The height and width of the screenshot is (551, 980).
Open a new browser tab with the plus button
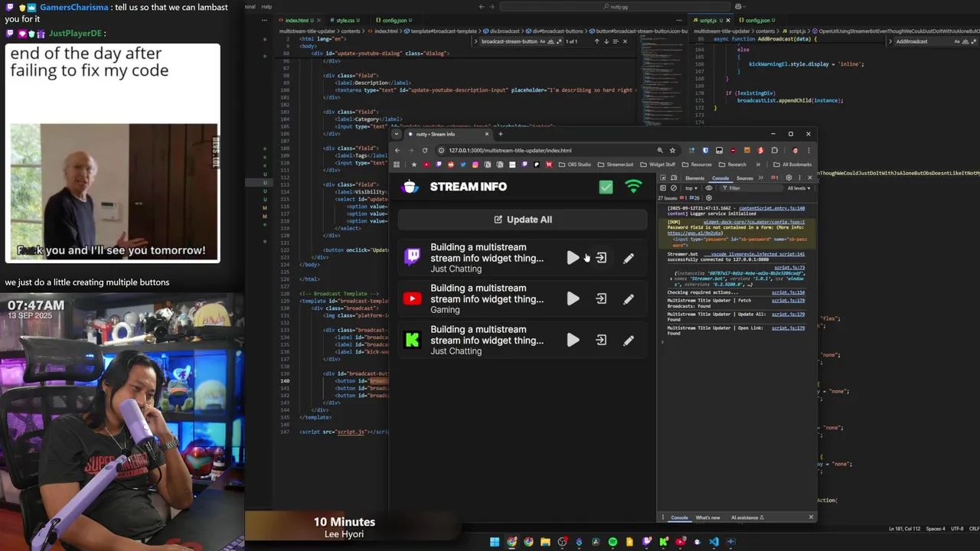coord(501,134)
